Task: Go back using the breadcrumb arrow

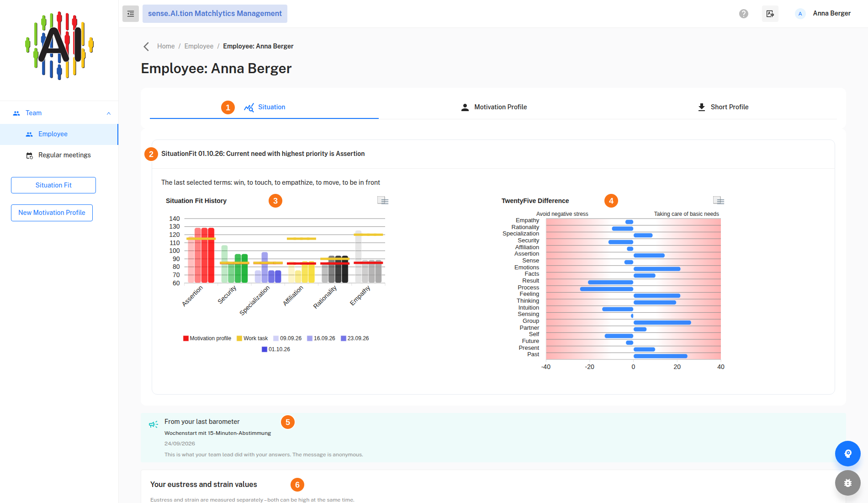Action: click(146, 47)
